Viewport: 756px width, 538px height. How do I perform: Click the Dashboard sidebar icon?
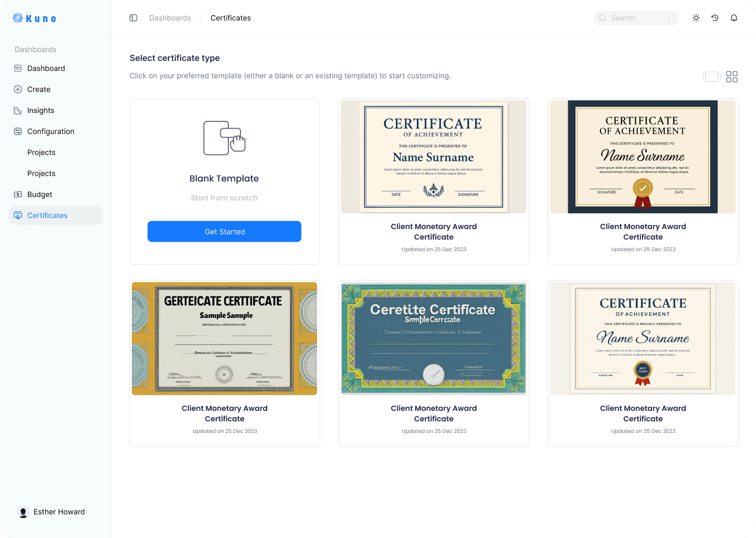pyautogui.click(x=18, y=68)
